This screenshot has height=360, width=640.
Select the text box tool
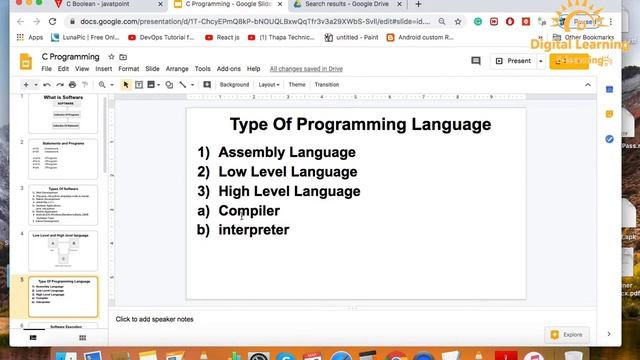click(139, 85)
